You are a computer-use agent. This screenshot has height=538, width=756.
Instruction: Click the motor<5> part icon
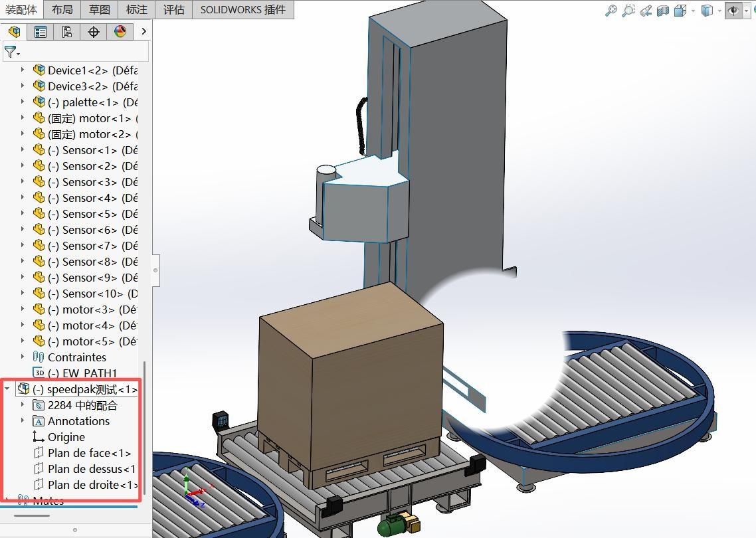click(39, 340)
